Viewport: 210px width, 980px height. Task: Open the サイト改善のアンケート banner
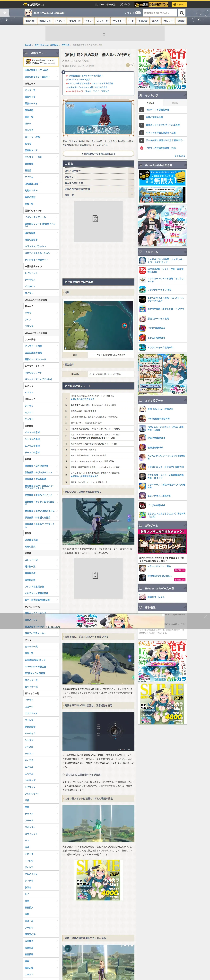41,62
